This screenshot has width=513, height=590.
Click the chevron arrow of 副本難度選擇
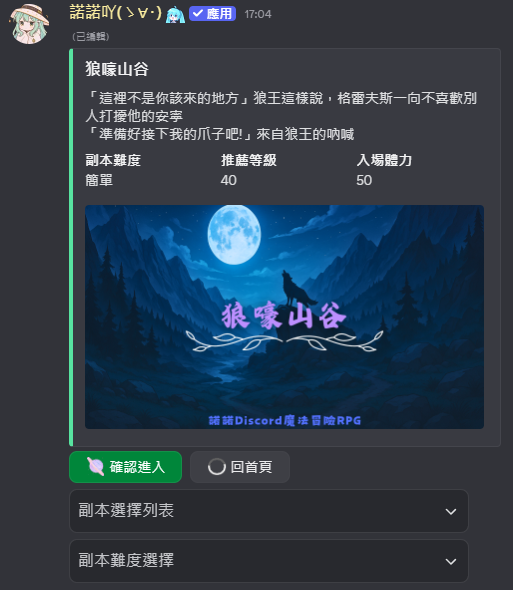[x=451, y=561]
